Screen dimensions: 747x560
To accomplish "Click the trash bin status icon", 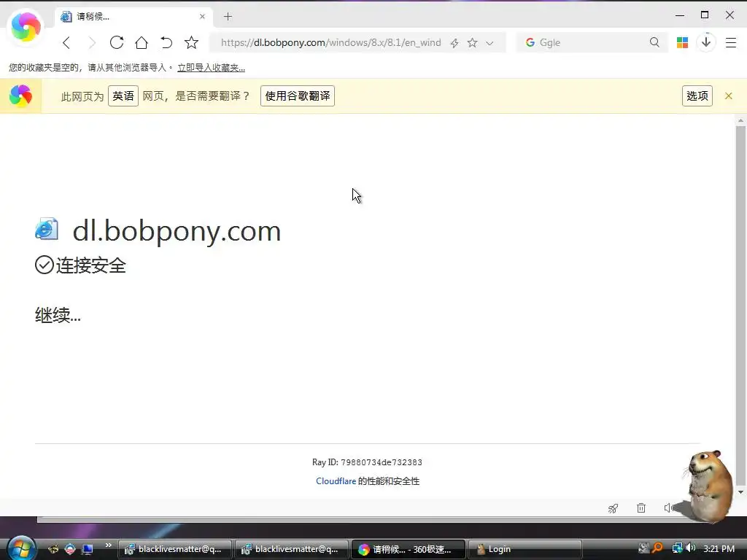I will 641,508.
